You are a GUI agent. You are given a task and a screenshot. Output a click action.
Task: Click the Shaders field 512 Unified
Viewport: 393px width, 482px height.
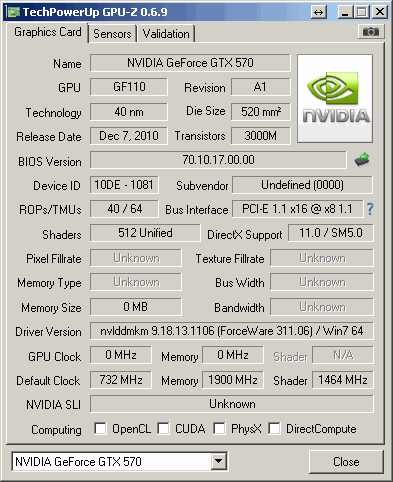(x=145, y=233)
